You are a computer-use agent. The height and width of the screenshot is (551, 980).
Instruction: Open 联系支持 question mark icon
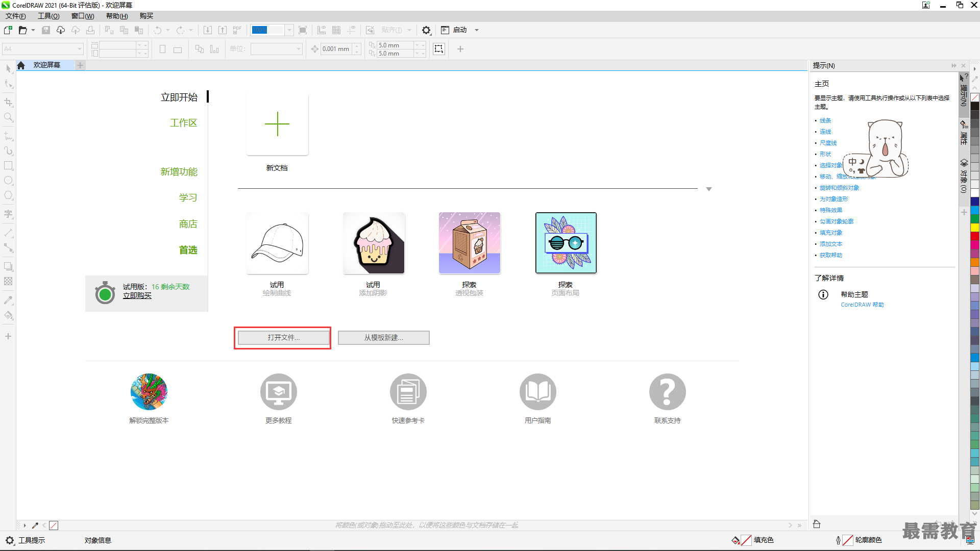click(668, 392)
